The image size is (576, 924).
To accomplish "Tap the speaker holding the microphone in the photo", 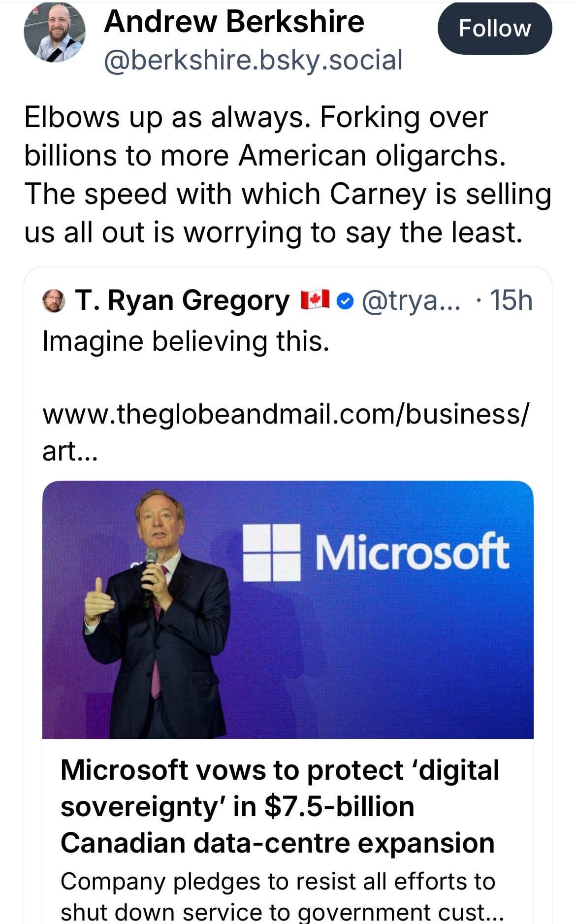I will tap(158, 630).
